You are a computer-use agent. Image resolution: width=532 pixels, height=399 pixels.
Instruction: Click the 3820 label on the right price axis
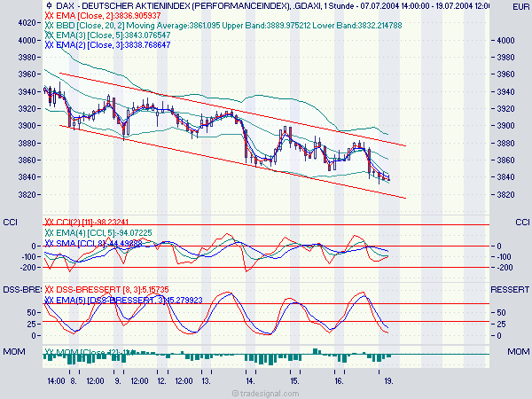coord(506,194)
